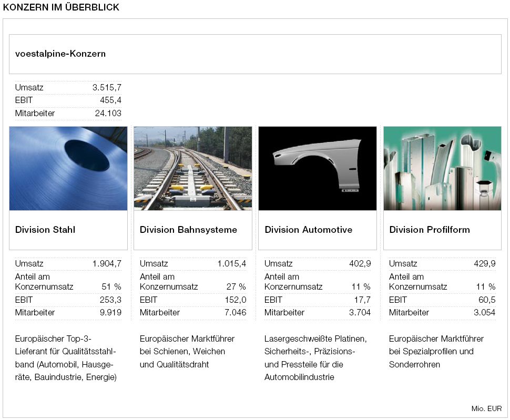Click the metal profiles image for Profilform
The image size is (510, 420).
442,168
